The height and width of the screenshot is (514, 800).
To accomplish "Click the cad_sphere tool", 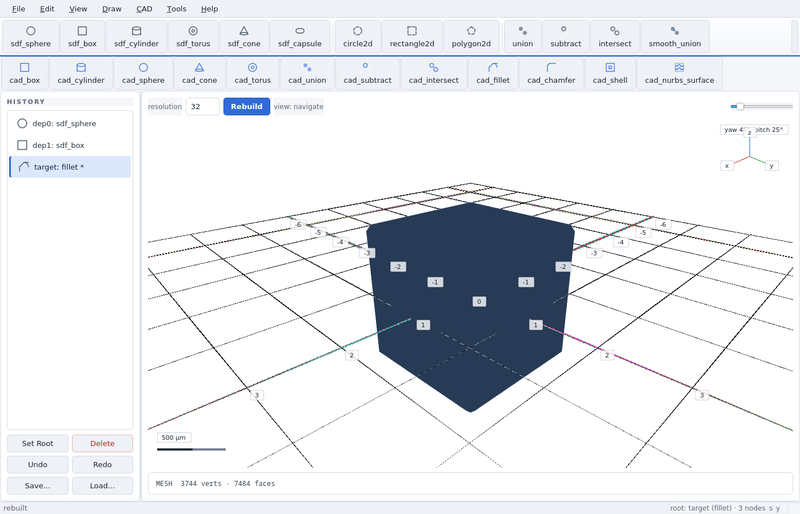I will pyautogui.click(x=143, y=74).
